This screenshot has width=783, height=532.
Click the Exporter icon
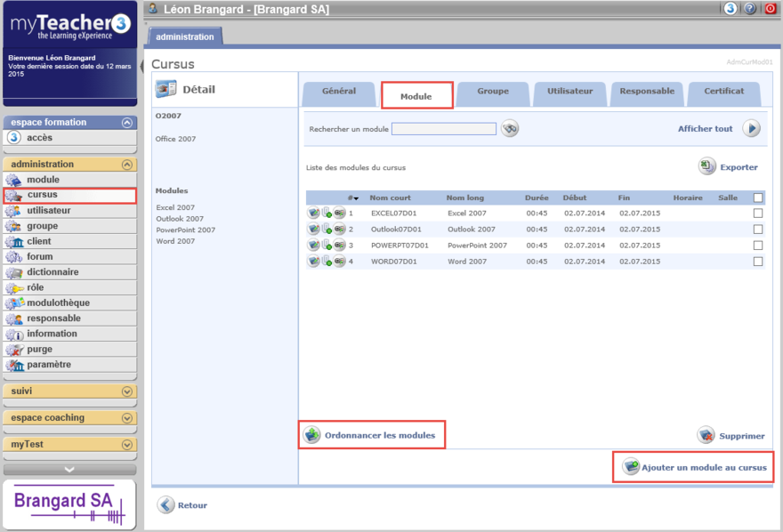(x=706, y=166)
